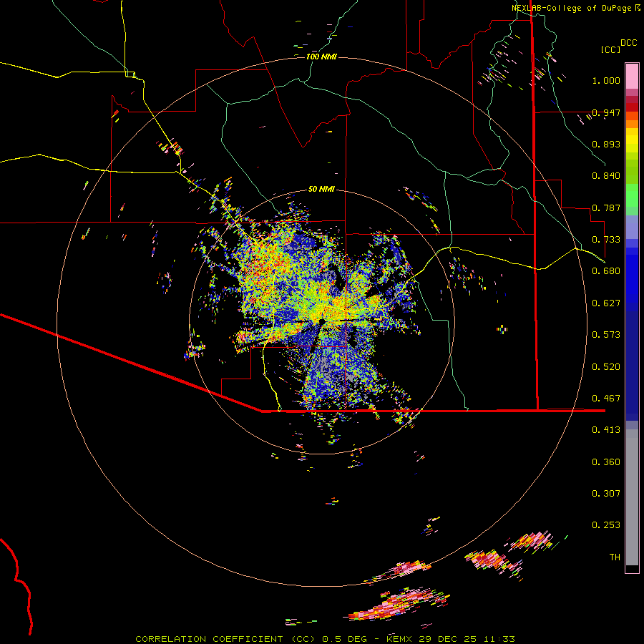The image size is (644, 644).
Task: Pick the pink segment atop the color scale
Action: (x=632, y=76)
